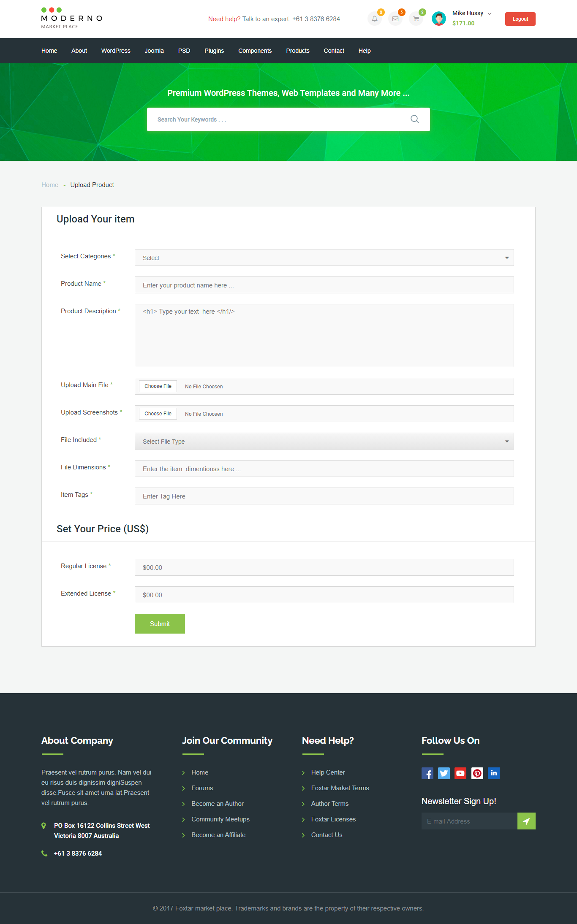Image resolution: width=577 pixels, height=924 pixels.
Task: Open Foxtar Market Terms footer link
Action: (x=340, y=788)
